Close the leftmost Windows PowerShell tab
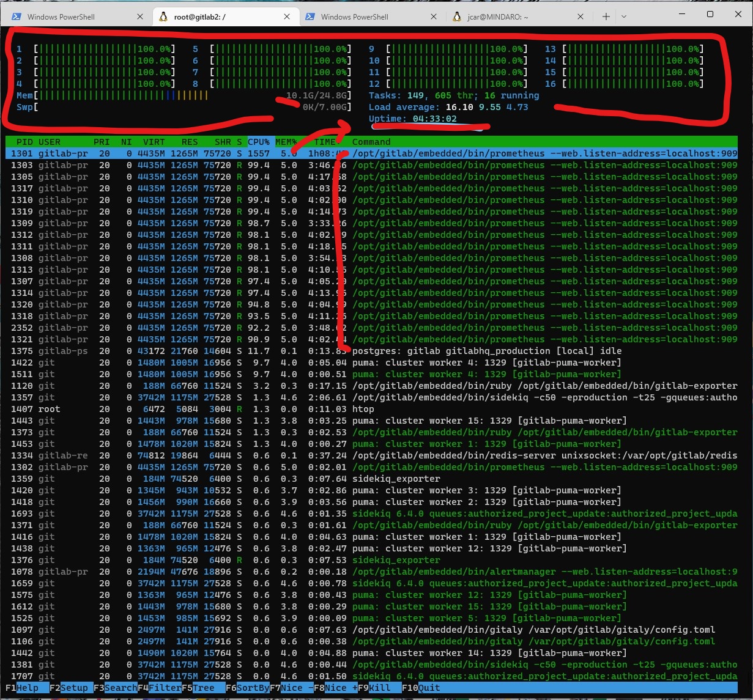The height and width of the screenshot is (700, 753). tap(140, 17)
